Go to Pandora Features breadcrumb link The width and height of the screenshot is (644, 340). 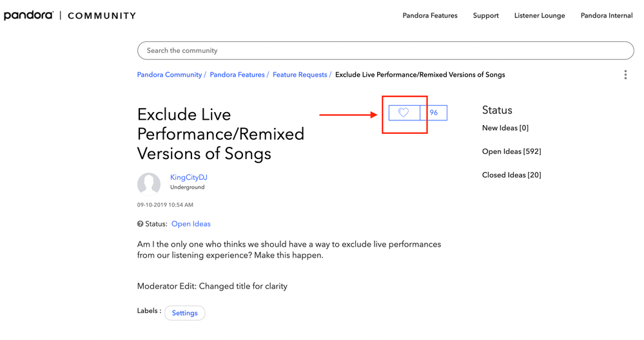(x=237, y=75)
